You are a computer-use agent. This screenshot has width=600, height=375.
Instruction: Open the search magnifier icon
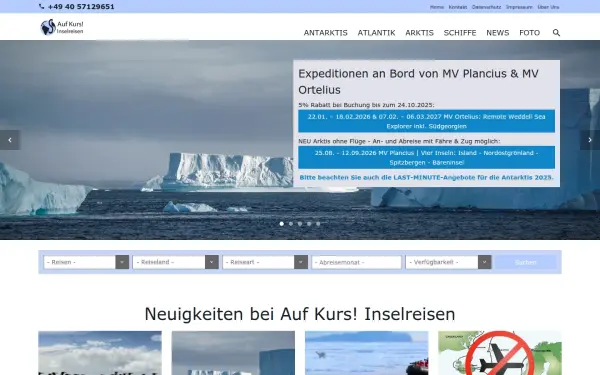(x=556, y=33)
